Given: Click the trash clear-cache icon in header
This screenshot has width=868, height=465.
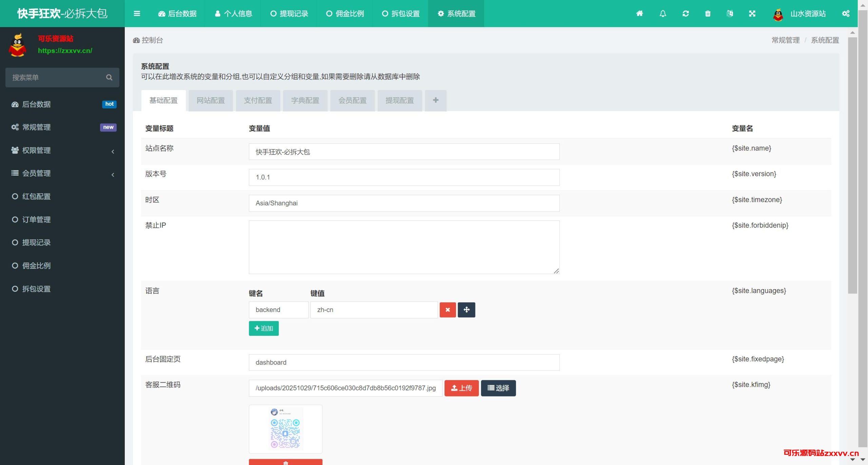Looking at the screenshot, I should click(708, 14).
